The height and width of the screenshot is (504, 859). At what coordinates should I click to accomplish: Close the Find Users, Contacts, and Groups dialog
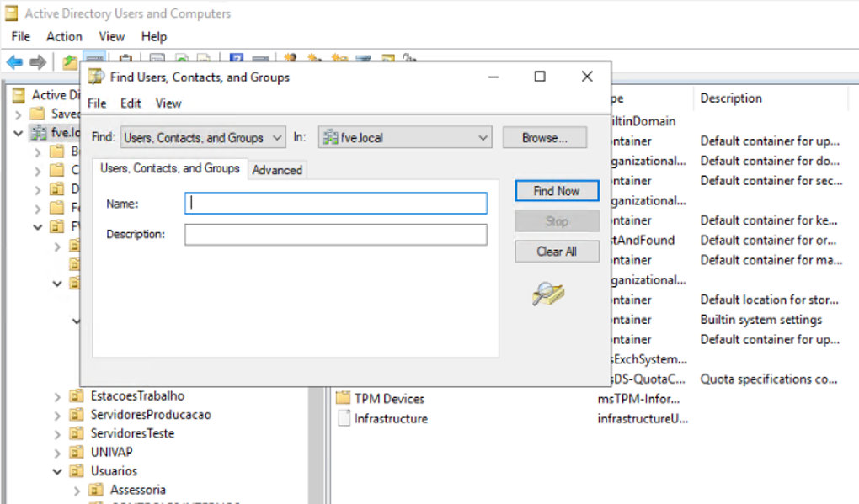click(587, 77)
